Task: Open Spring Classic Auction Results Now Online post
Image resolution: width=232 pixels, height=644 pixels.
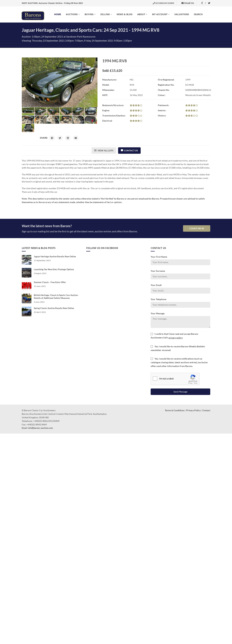Action: tap(54, 308)
